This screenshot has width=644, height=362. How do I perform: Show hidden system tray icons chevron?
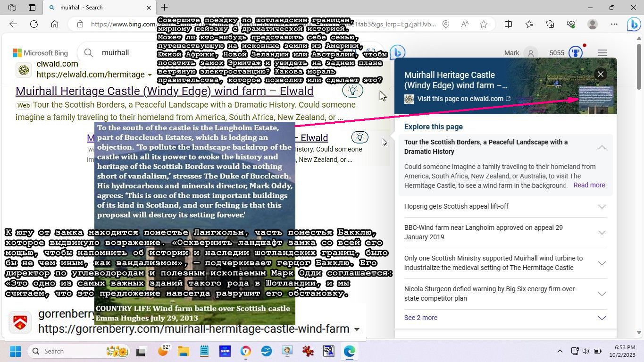click(x=560, y=351)
